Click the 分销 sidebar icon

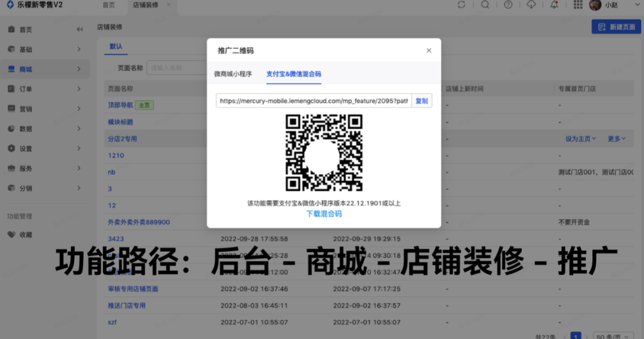[x=11, y=188]
